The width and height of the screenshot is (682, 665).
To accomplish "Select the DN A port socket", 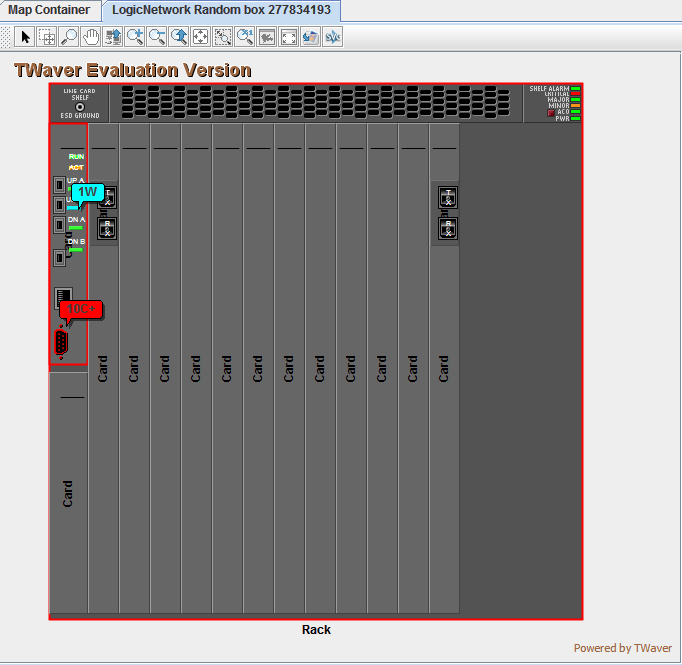I will pyautogui.click(x=59, y=225).
